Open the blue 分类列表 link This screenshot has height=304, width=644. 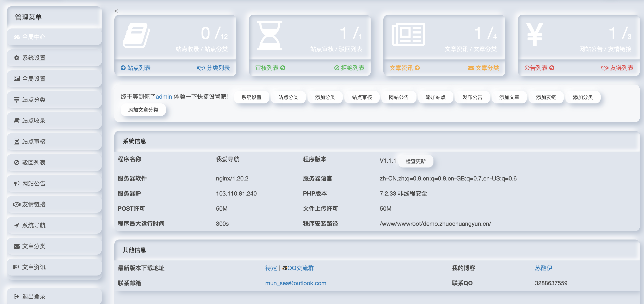click(213, 68)
